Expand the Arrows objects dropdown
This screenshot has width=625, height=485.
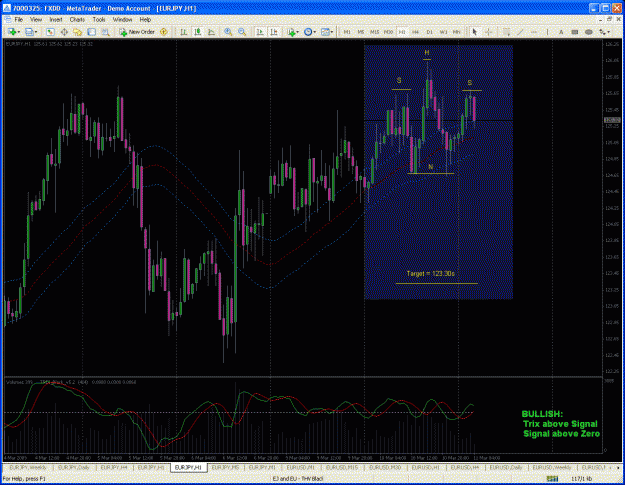pyautogui.click(x=609, y=32)
